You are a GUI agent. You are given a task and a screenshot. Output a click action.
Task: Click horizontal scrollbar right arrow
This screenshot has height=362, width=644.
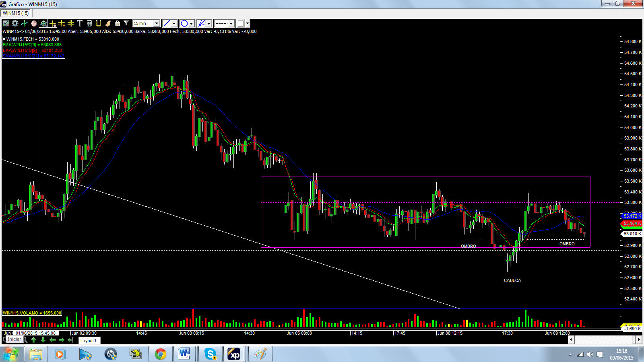[x=639, y=340]
